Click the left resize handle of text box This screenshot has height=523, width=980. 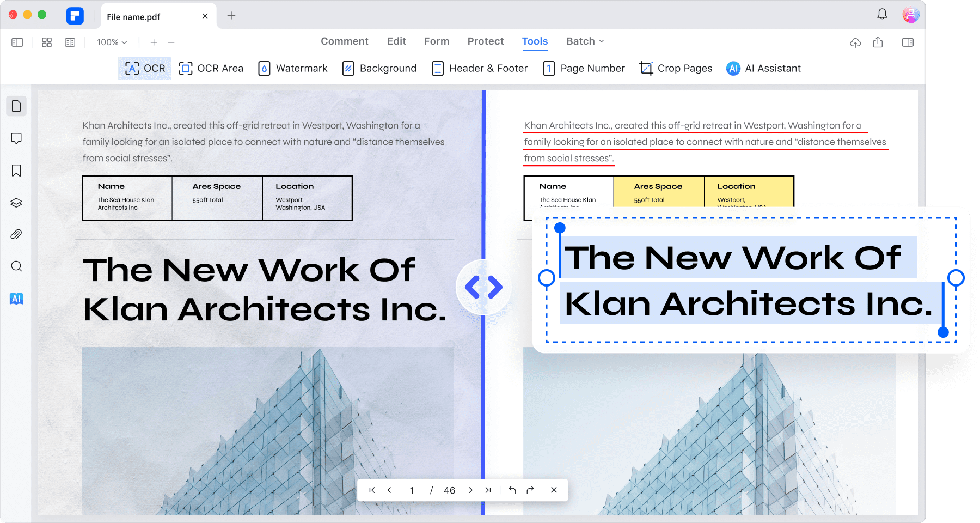pos(547,278)
